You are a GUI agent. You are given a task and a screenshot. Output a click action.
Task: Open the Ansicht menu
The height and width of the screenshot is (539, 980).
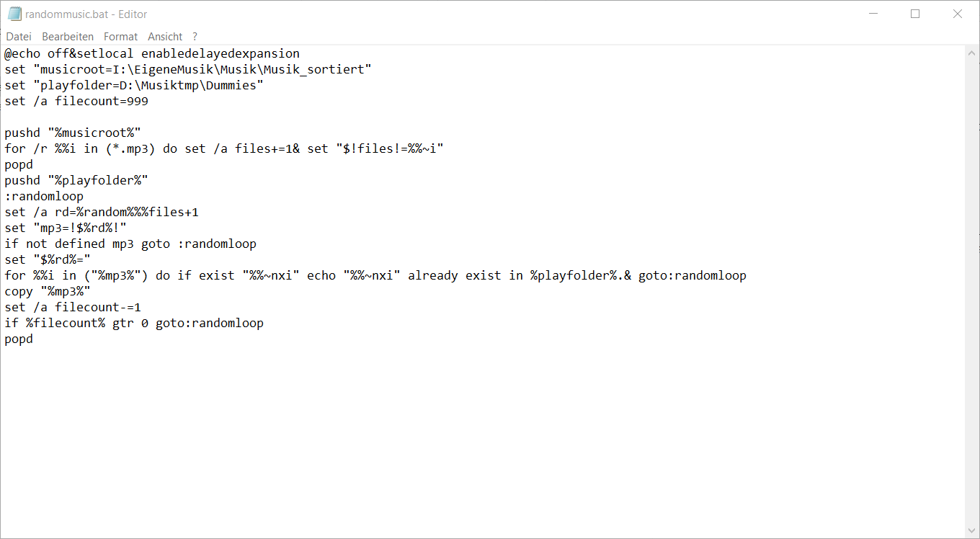165,36
